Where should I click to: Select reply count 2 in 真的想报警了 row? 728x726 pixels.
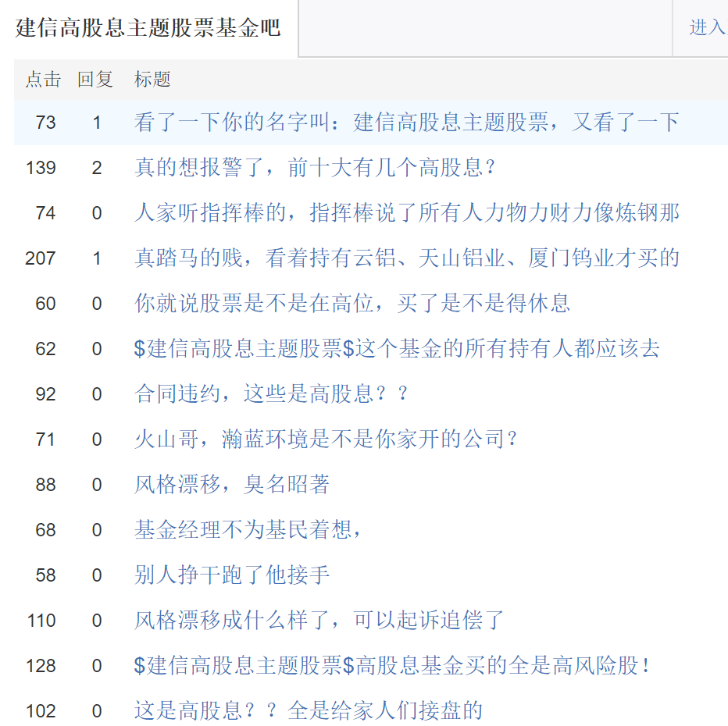point(97,168)
